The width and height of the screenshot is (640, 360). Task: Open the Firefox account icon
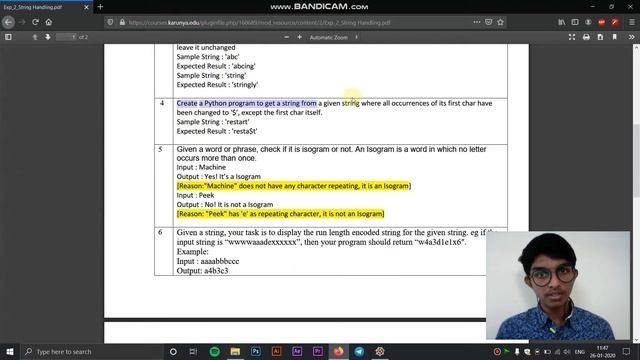click(588, 22)
